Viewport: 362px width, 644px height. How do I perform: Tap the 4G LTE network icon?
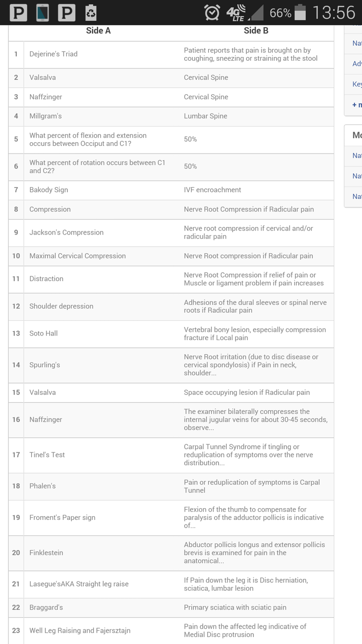(236, 13)
